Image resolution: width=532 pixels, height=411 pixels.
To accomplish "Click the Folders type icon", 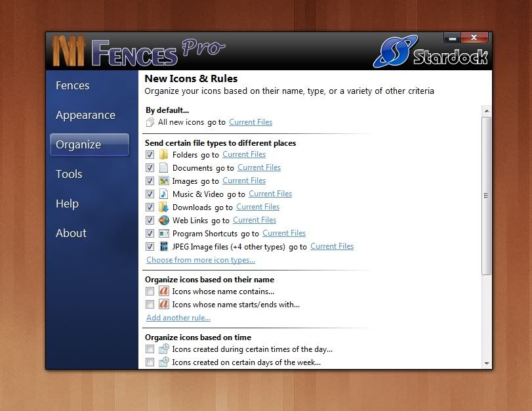I will click(163, 154).
